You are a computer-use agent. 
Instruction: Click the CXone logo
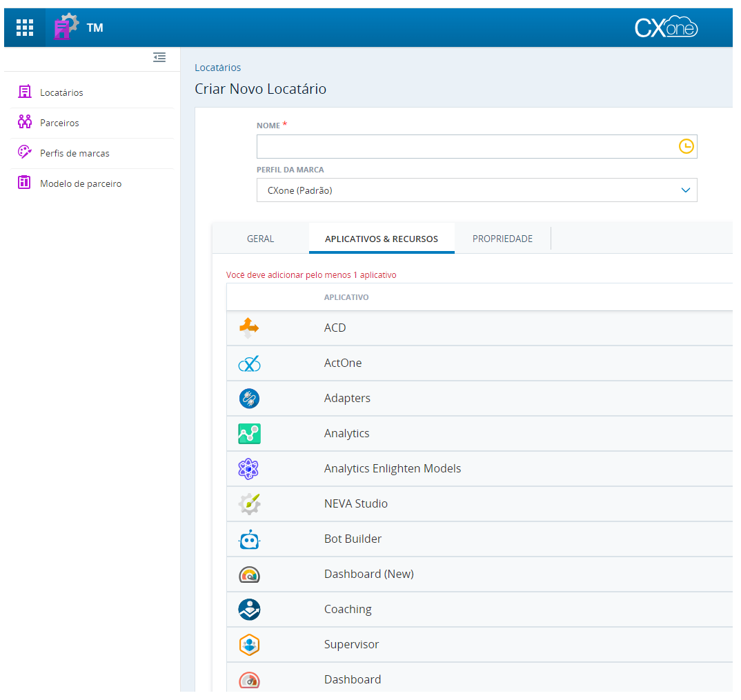tap(666, 27)
